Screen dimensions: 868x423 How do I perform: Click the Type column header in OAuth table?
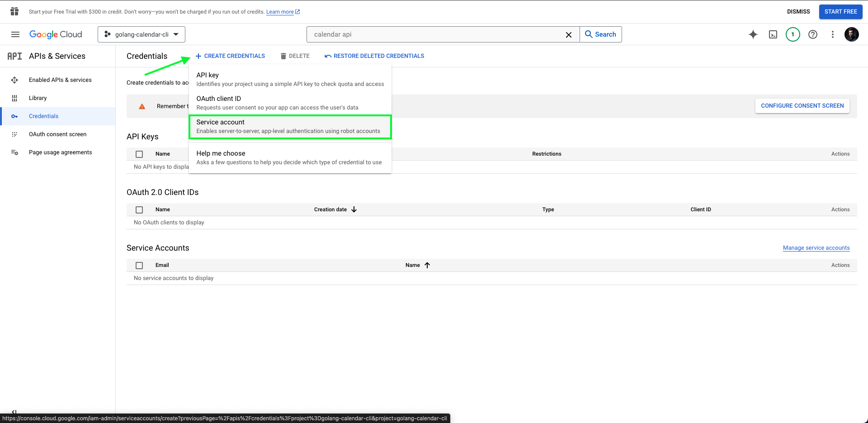coord(548,209)
